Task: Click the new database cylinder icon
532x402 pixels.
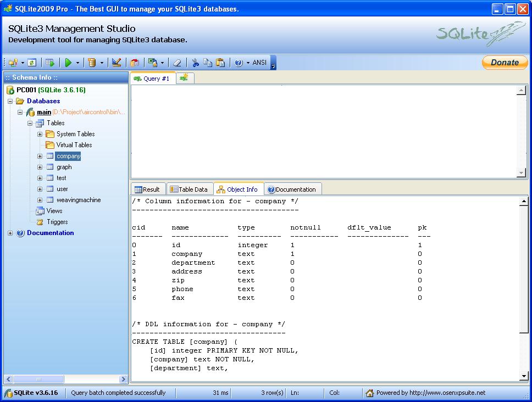Action: (x=92, y=63)
